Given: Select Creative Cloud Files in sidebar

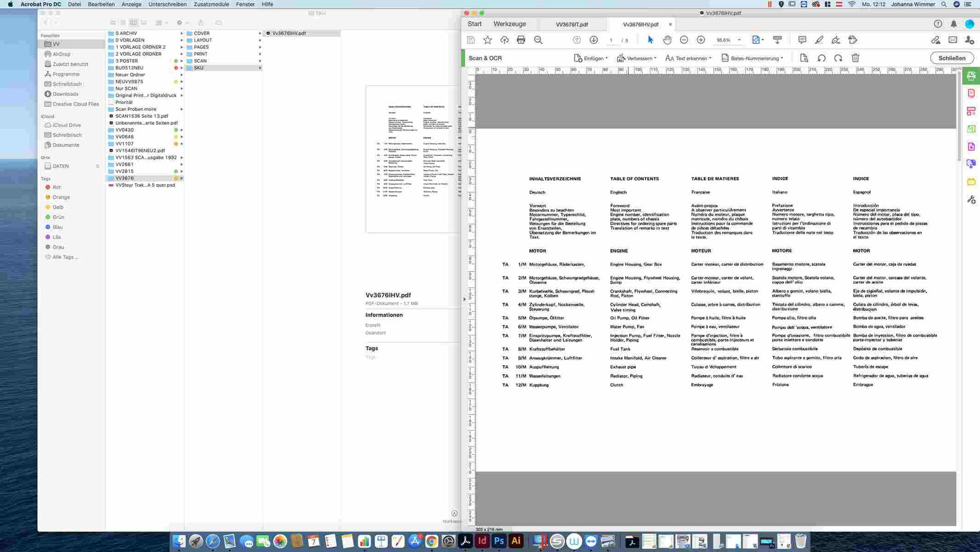Looking at the screenshot, I should [76, 104].
